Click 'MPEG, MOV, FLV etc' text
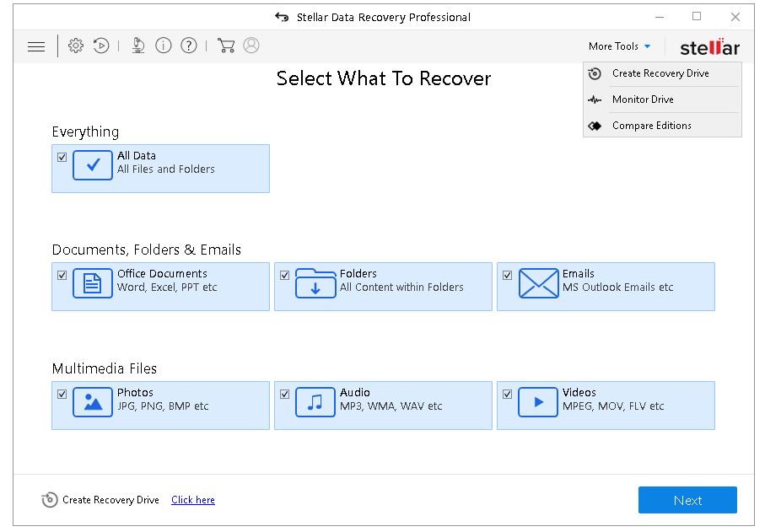Image resolution: width=765 pixels, height=532 pixels. tap(613, 406)
